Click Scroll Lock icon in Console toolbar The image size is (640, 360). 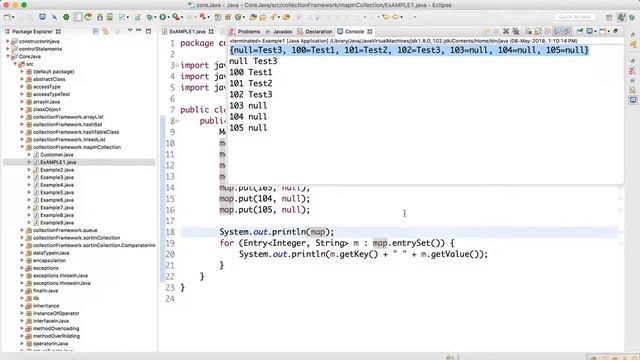point(538,31)
